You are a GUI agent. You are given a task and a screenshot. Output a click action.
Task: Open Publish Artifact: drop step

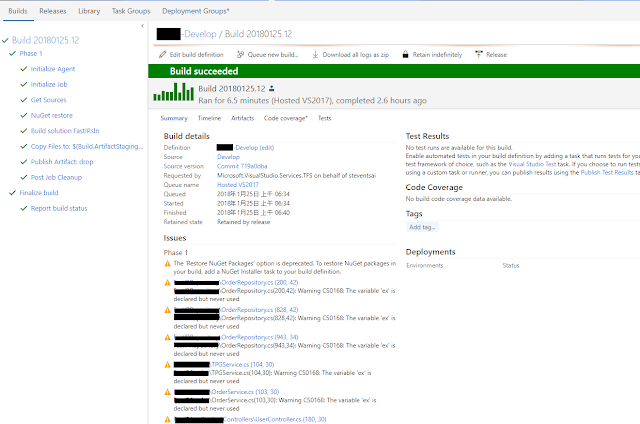[x=62, y=162]
